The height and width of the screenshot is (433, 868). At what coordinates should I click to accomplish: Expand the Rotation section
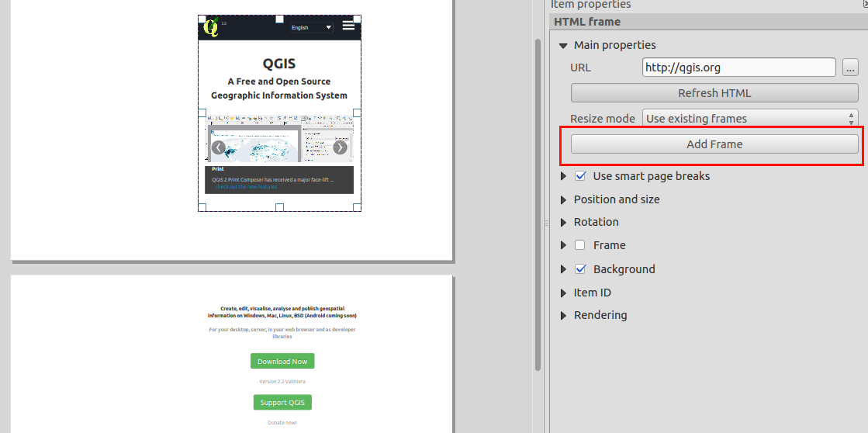(x=564, y=222)
